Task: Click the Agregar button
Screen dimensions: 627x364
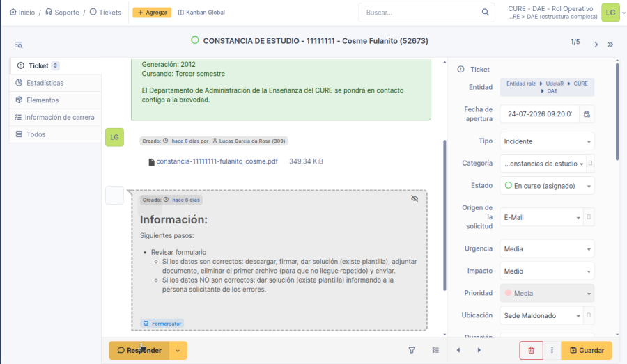Action: (x=152, y=13)
